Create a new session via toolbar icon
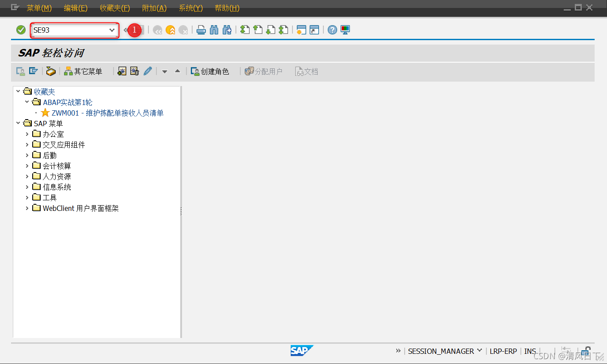The width and height of the screenshot is (607, 364). (x=301, y=30)
